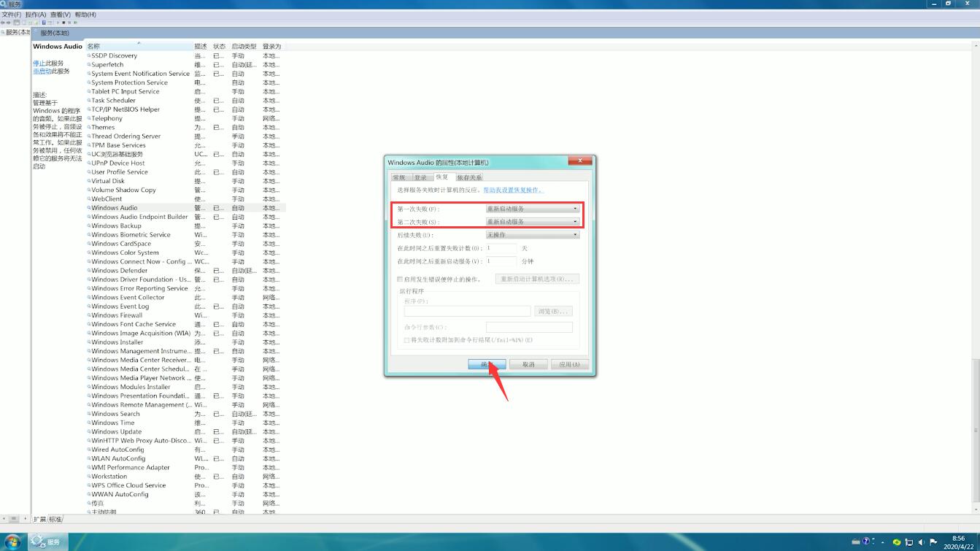Open the 帮助(H) menu

85,15
